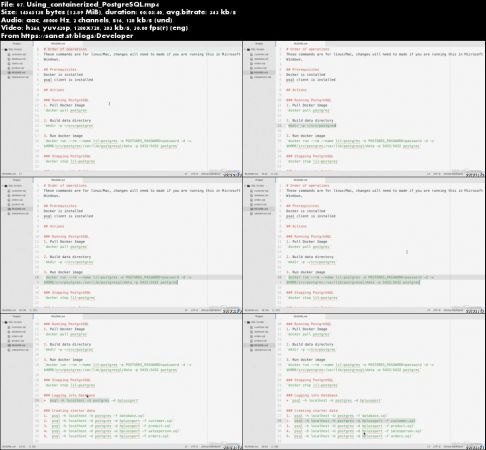This screenshot has height=450, width=486.
Task: Click the psql orders.sql line in the bottom-right frame
Action: click(349, 436)
